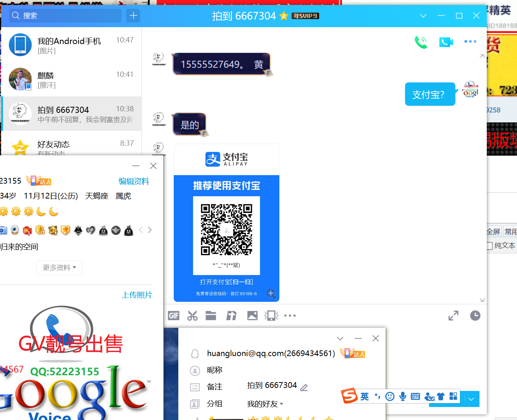
Task: Start a video call with the contact
Action: pyautogui.click(x=446, y=42)
